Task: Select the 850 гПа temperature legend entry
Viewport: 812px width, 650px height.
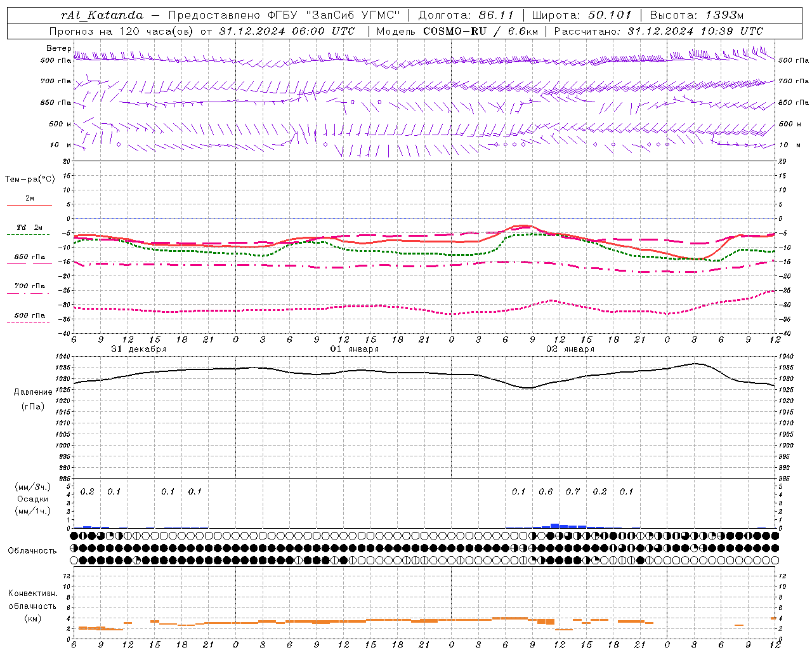Action: [30, 257]
